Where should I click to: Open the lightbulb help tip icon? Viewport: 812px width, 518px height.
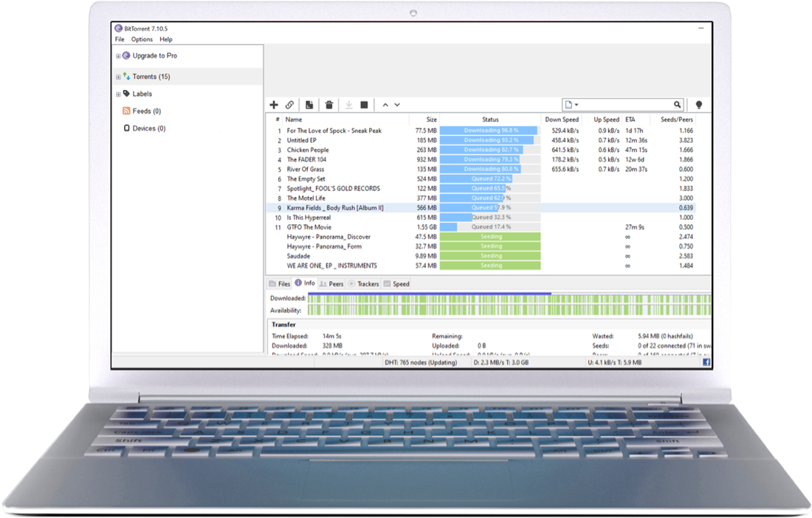[x=698, y=104]
